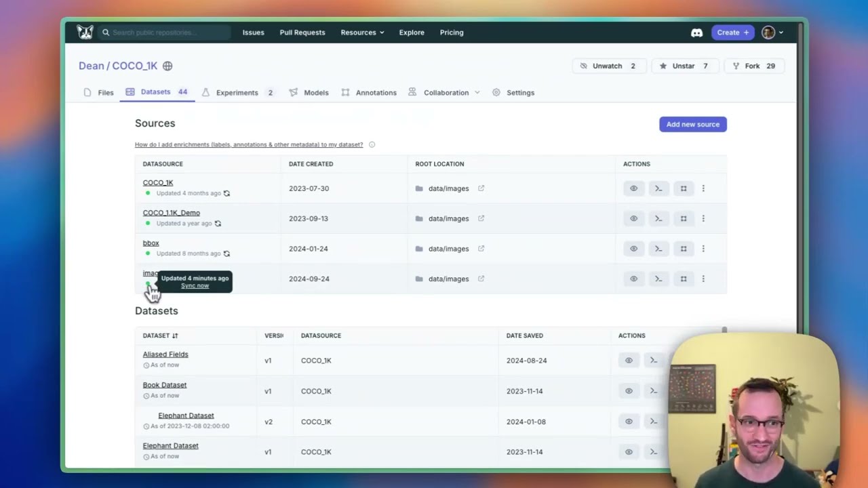Open the Resources dropdown menu
This screenshot has height=488, width=868.
click(362, 33)
